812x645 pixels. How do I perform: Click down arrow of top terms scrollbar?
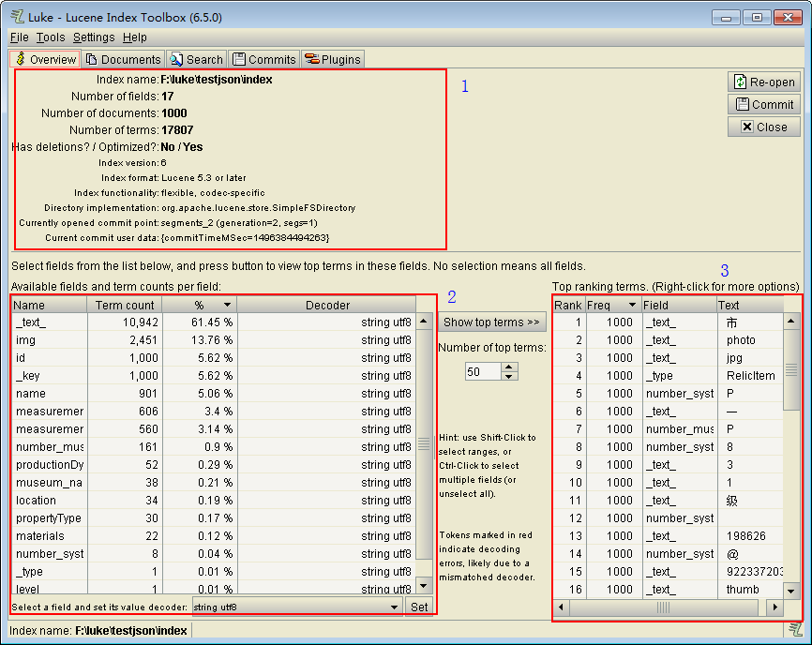click(790, 591)
